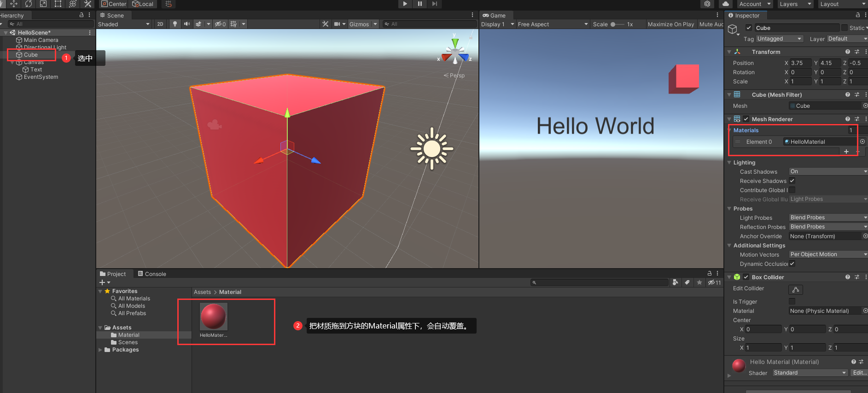
Task: Open the Light Probes Blend Probes dropdown
Action: point(828,217)
